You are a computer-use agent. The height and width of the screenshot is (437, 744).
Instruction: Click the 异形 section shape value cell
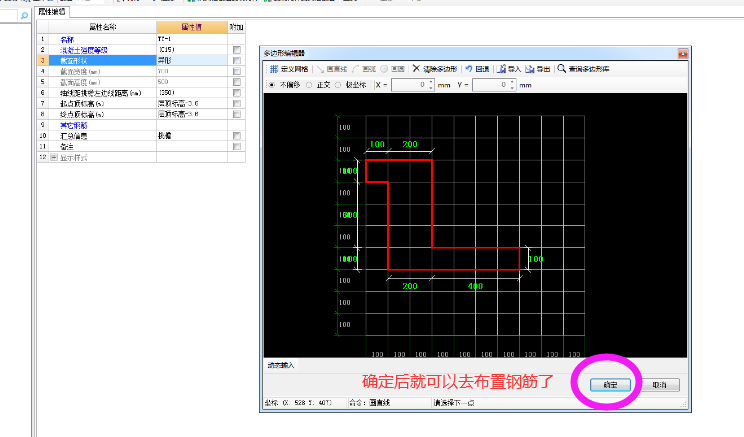192,61
